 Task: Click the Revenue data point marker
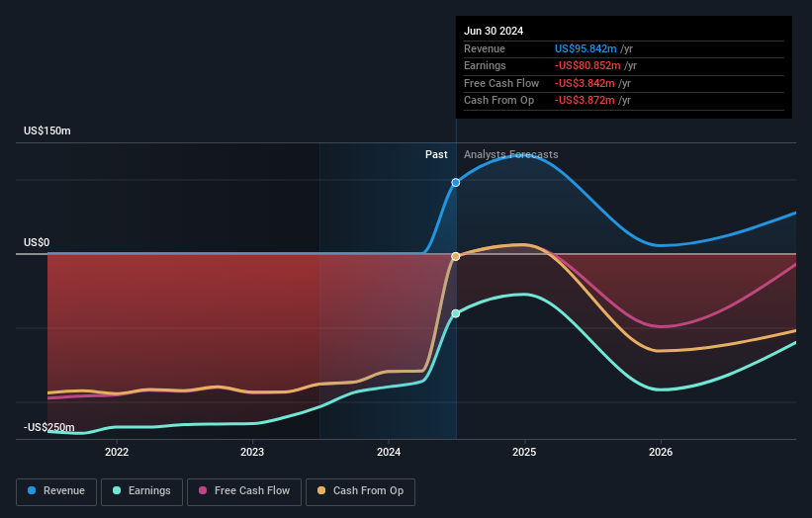pyautogui.click(x=456, y=183)
